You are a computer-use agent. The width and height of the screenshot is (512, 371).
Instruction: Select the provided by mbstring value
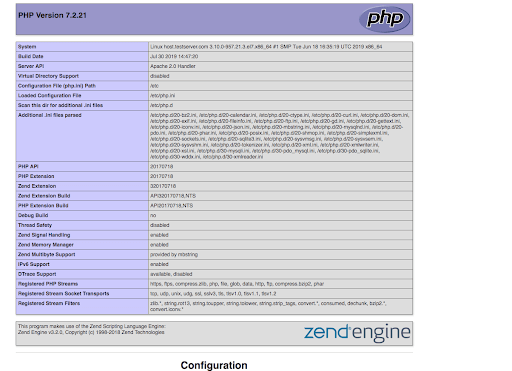click(174, 254)
